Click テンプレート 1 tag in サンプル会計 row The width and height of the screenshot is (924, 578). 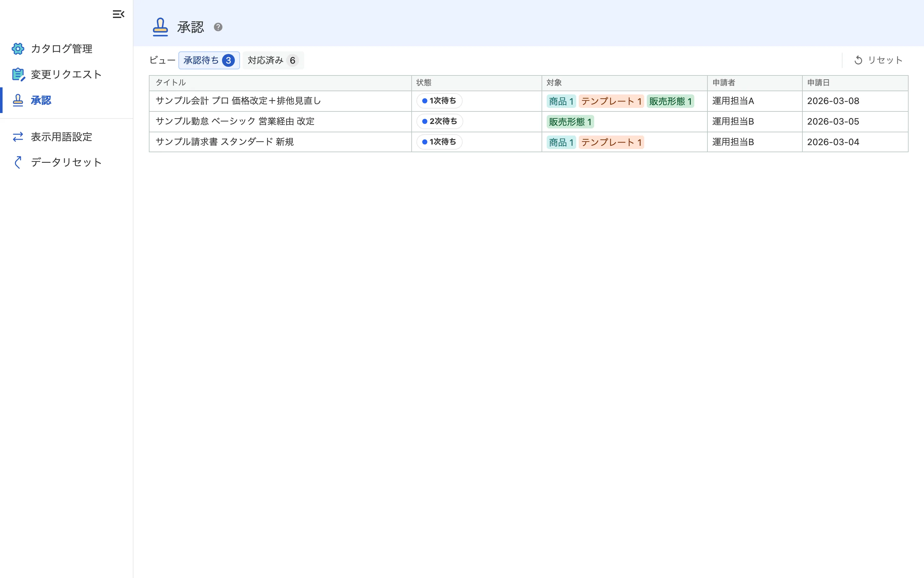click(x=611, y=101)
